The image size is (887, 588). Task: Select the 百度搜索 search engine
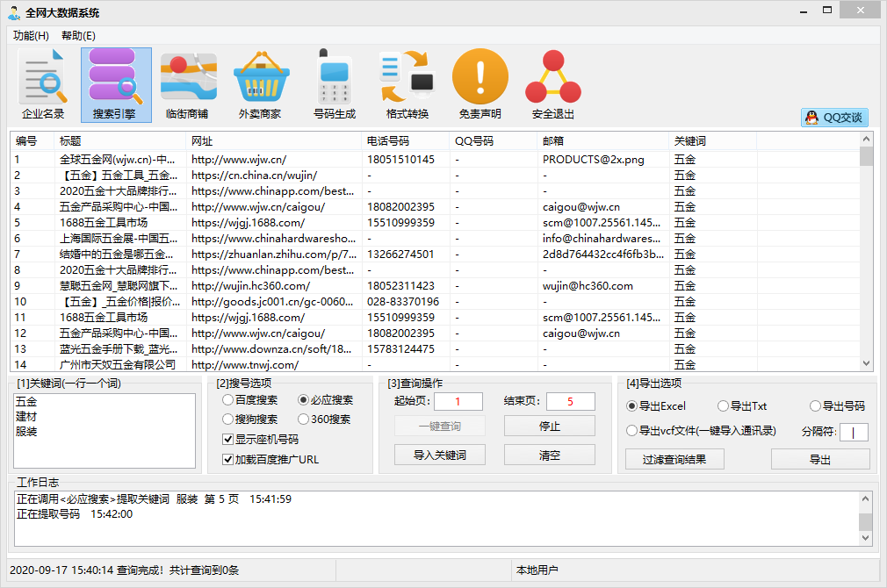(227, 400)
